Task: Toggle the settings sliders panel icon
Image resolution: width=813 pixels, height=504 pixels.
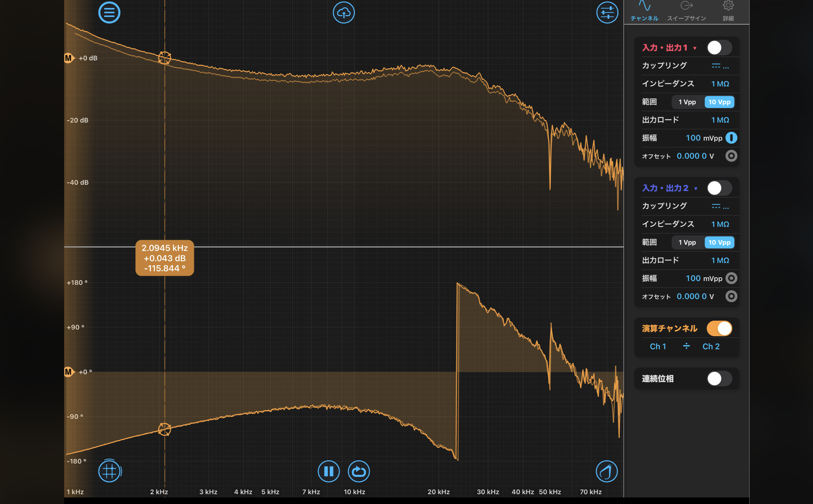Action: (x=607, y=13)
